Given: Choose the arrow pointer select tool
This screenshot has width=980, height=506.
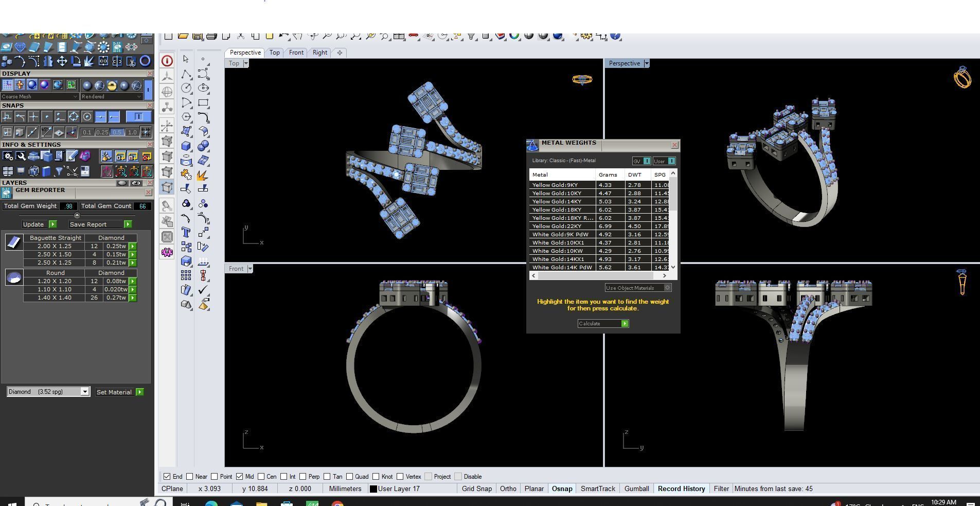Looking at the screenshot, I should 186,59.
